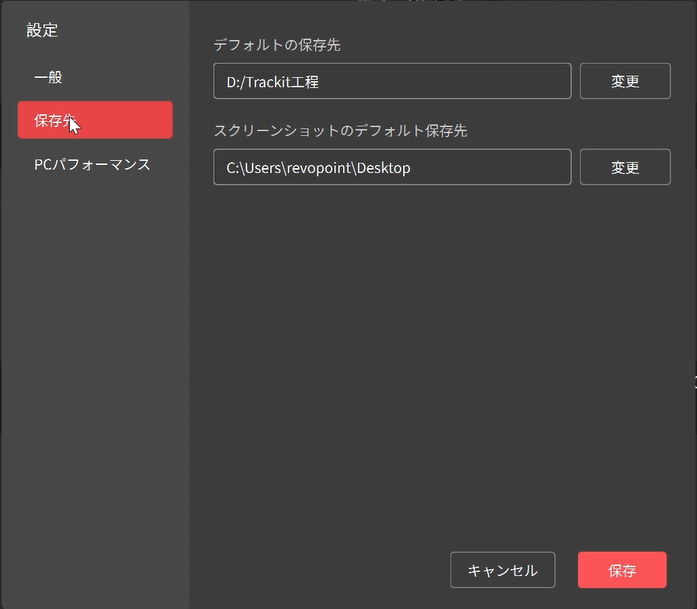This screenshot has height=609, width=697.
Task: Click the blank panel area below the path fields
Action: coord(440,350)
